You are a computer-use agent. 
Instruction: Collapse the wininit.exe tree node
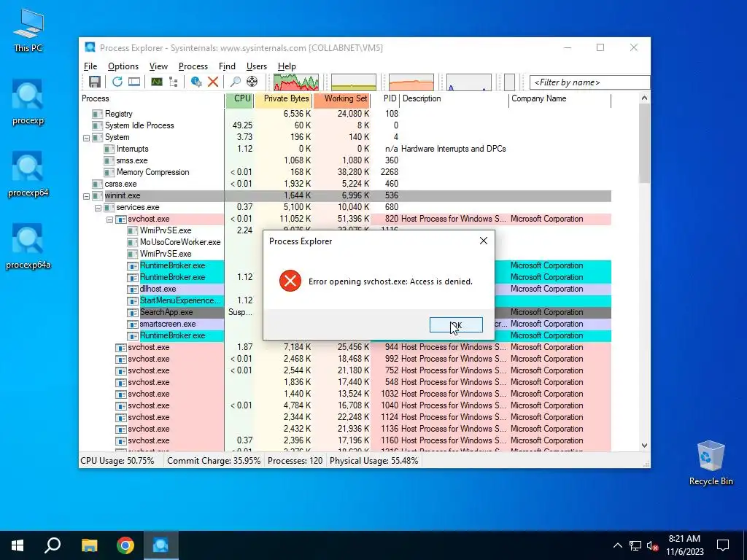[86, 196]
